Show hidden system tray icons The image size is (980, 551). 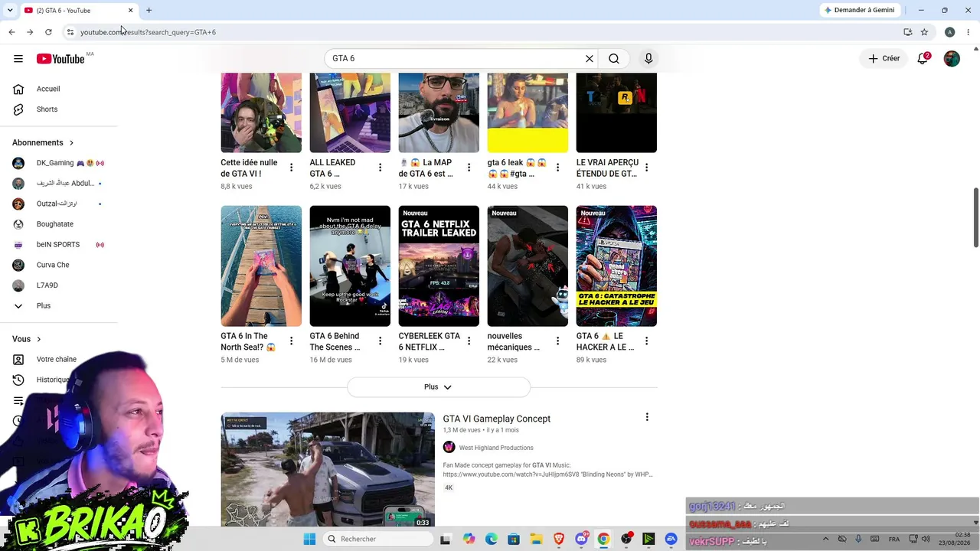pos(825,539)
